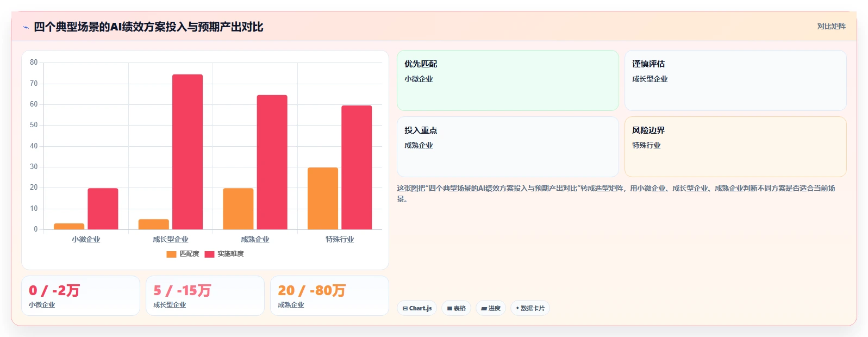The width and height of the screenshot is (868, 337).
Task: Click the chart title 四个典型场景的AI绩效方案投入与预期产出对比
Action: (148, 27)
